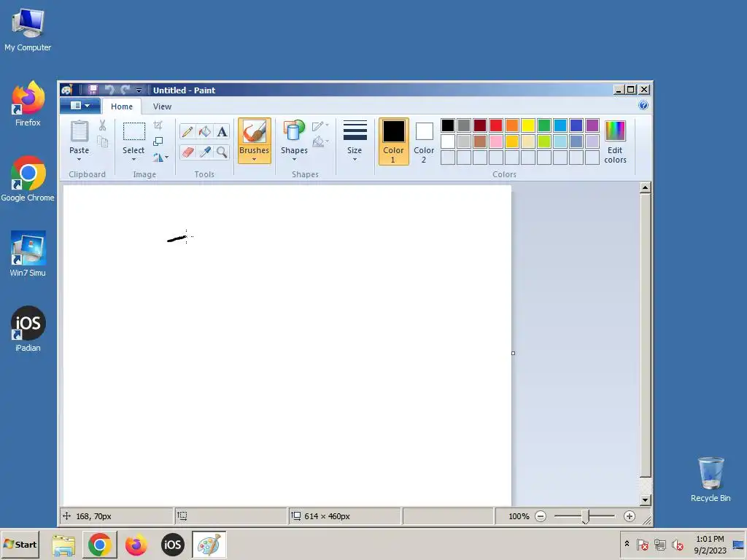Click the Win7 Simu desktop shortcut
The height and width of the screenshot is (560, 747).
point(28,254)
